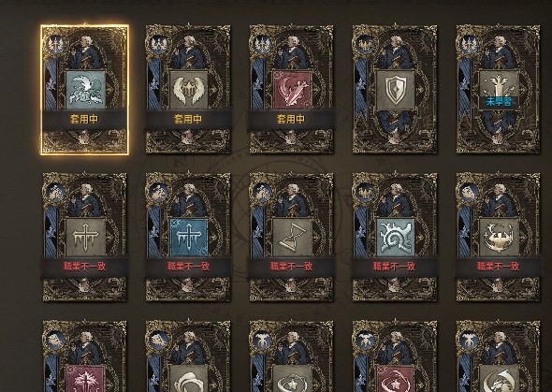Choose the crescent beast skill card in the bottom row
552x392 pixels.
click(x=498, y=356)
